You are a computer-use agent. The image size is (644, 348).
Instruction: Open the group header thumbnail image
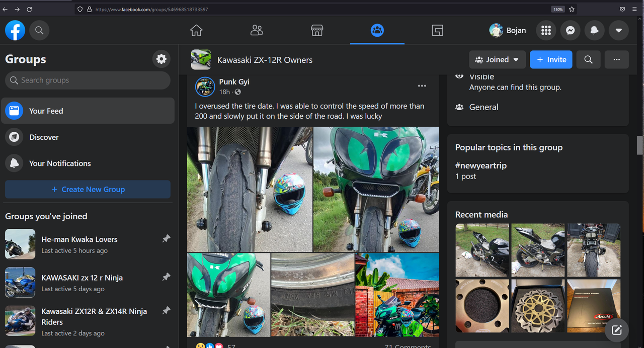pyautogui.click(x=201, y=59)
